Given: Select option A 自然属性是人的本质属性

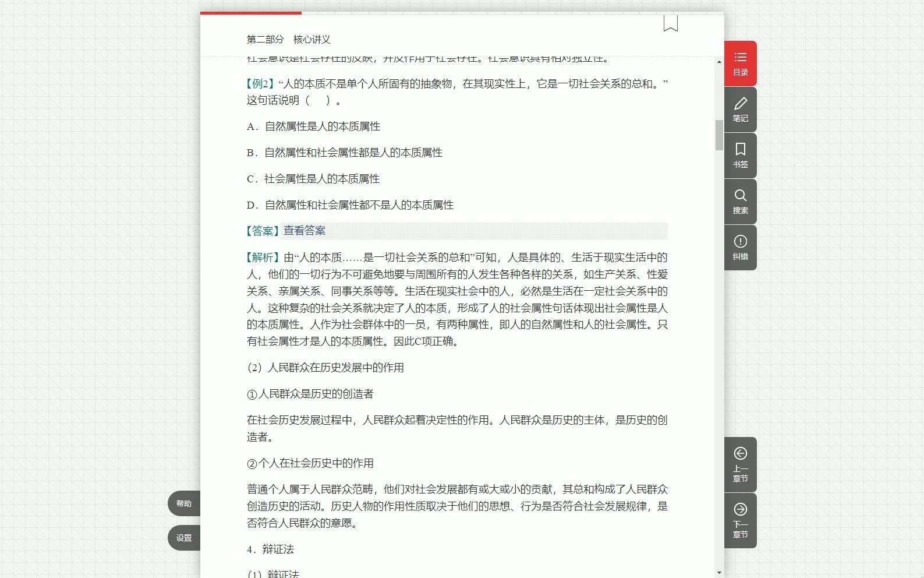Looking at the screenshot, I should tap(313, 126).
